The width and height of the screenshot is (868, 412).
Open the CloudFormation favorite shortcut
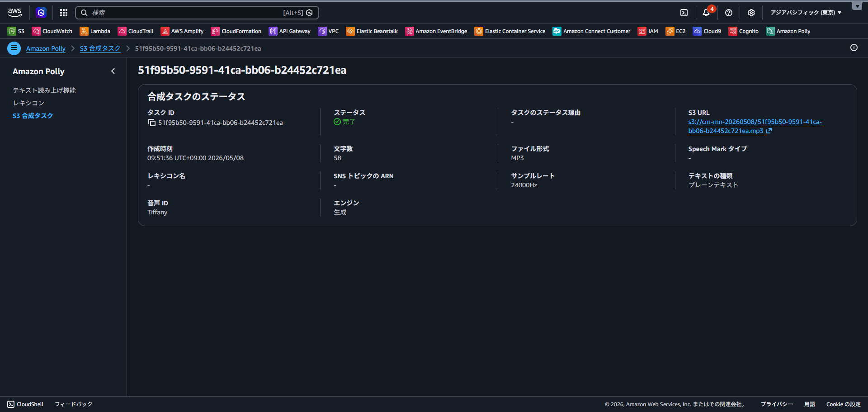236,31
